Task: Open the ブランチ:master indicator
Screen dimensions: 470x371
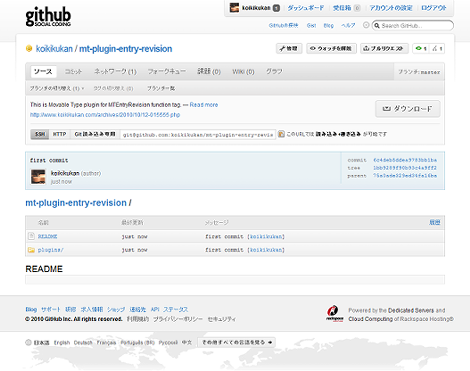Action: (419, 72)
